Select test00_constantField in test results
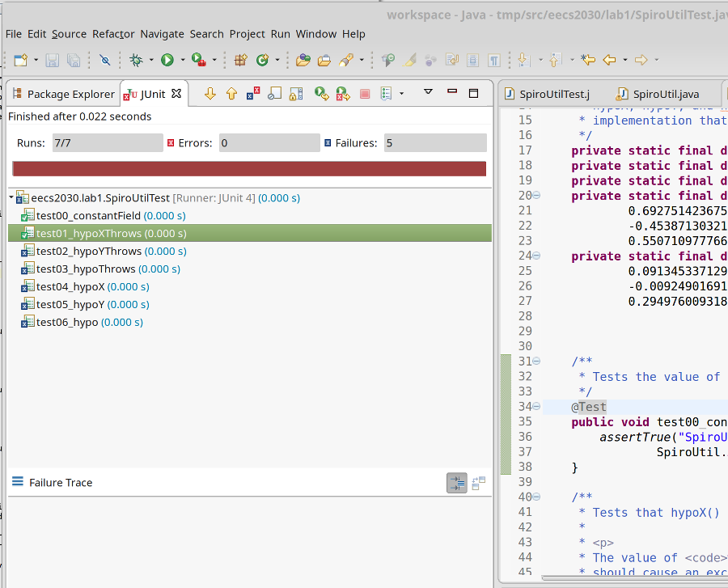Screen dimensions: 728x588 [x=103, y=216]
